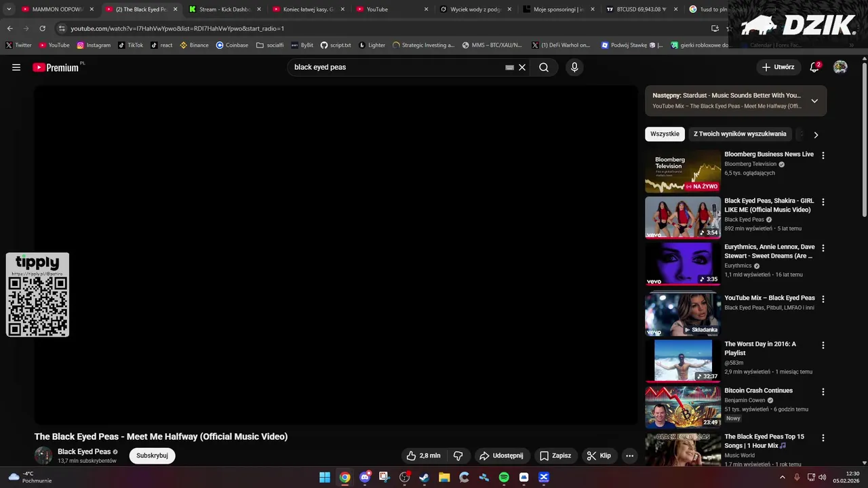Click in the YouTube search input field
This screenshot has width=868, height=488.
click(x=397, y=67)
